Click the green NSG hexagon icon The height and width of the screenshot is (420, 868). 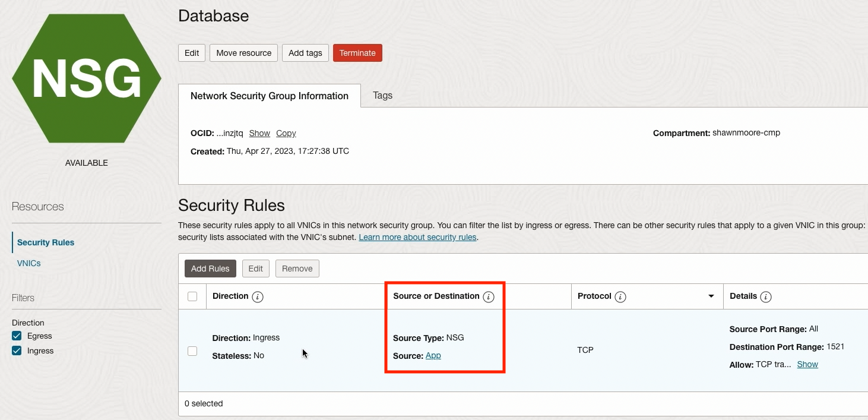87,78
